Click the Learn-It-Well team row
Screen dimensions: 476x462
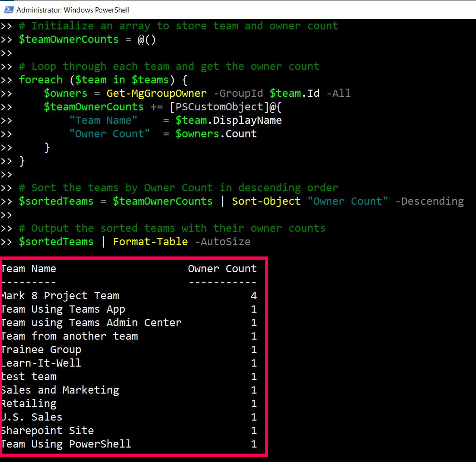tap(41, 363)
